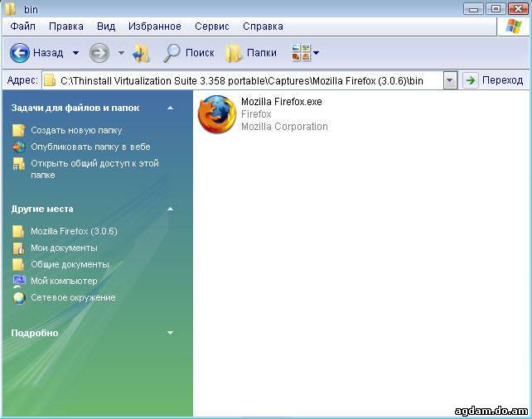532x419 pixels.
Task: Open the Back button history dropdown arrow
Action: 75,53
